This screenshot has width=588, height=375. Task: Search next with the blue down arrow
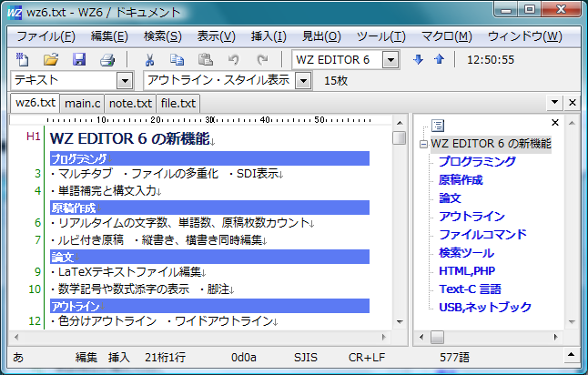[x=418, y=59]
